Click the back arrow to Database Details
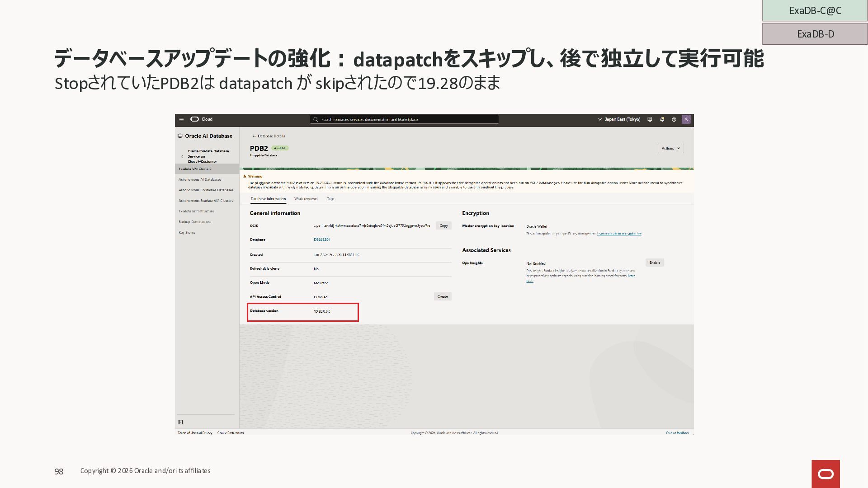Image resolution: width=868 pixels, height=488 pixels. point(254,136)
